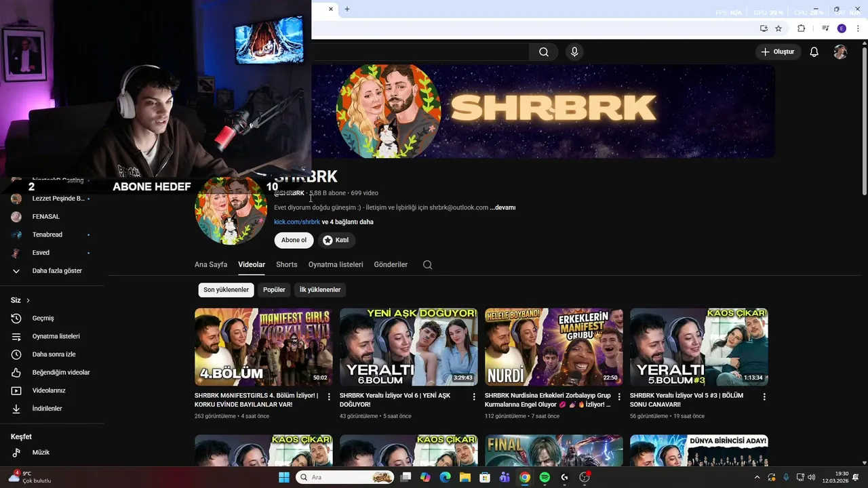Open options menu for Nurdisina video

[619, 396]
